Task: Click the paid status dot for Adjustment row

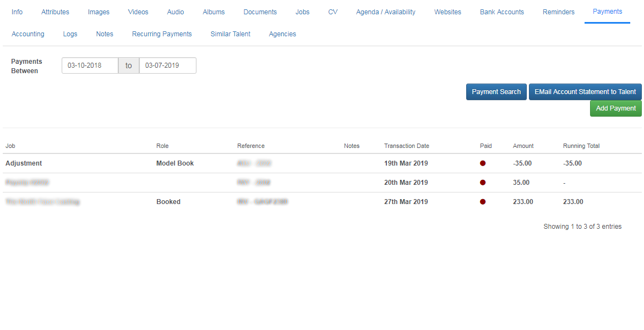Action: pos(483,163)
